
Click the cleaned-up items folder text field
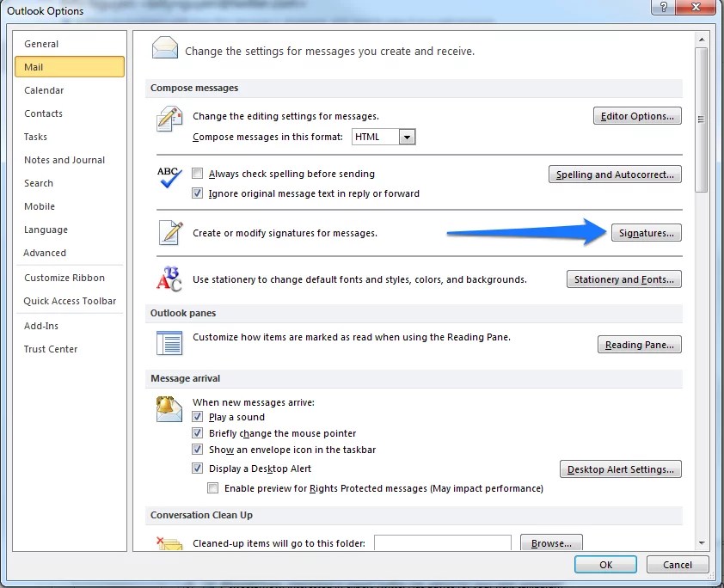pos(443,542)
